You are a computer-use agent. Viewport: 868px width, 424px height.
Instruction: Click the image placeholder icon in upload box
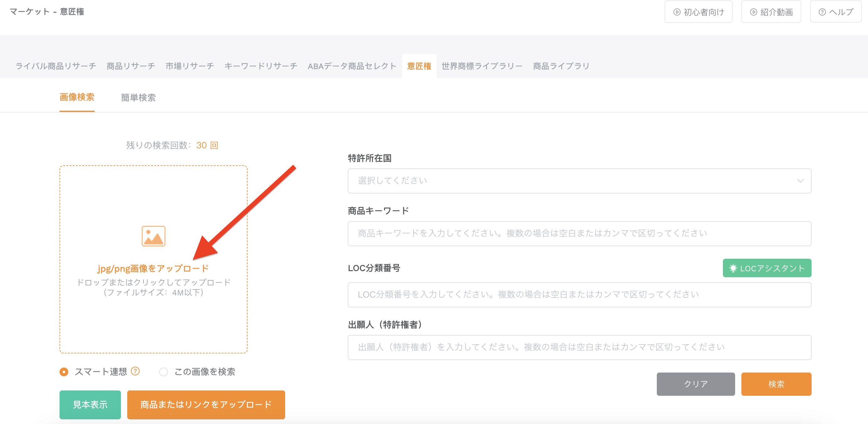tap(153, 236)
